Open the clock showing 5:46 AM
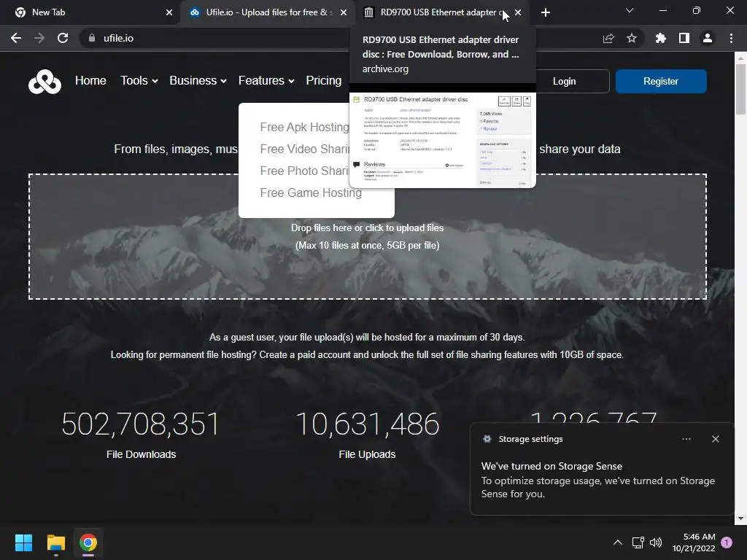 pyautogui.click(x=694, y=542)
